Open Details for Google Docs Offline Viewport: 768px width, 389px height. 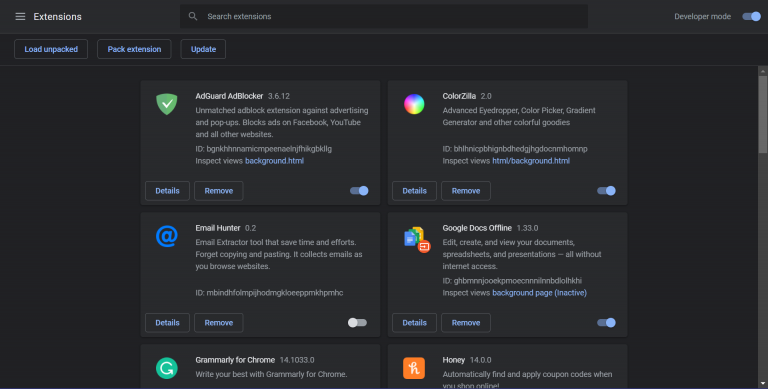[414, 322]
